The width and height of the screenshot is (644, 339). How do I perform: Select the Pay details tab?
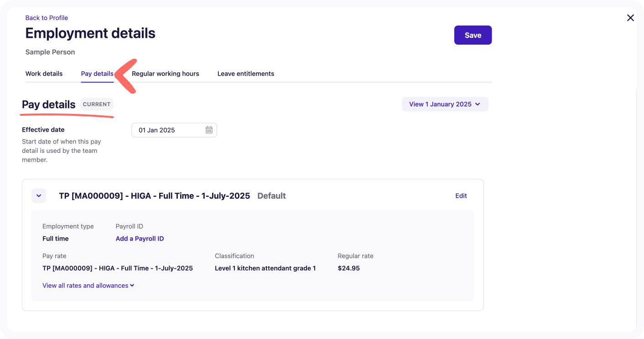97,74
